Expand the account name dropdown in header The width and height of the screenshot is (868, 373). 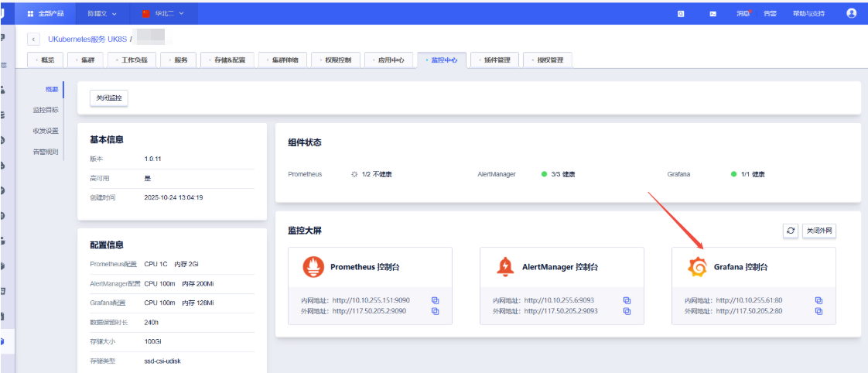[x=102, y=13]
